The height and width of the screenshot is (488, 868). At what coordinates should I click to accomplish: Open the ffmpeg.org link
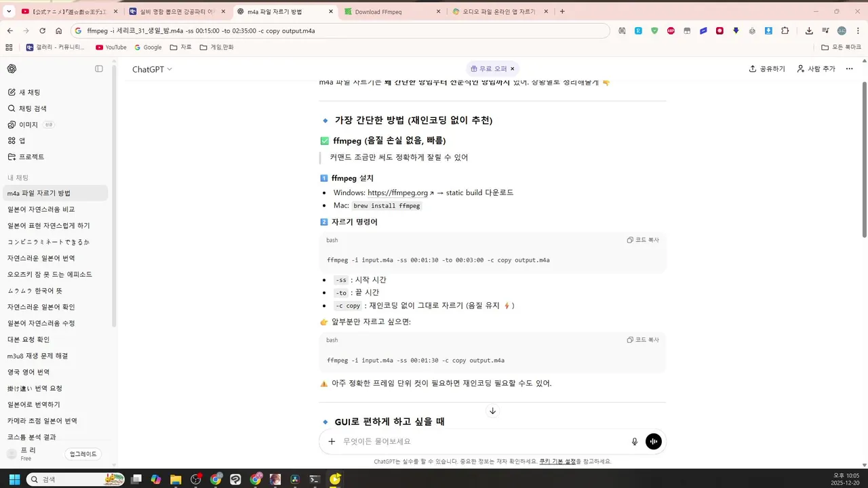coord(400,192)
